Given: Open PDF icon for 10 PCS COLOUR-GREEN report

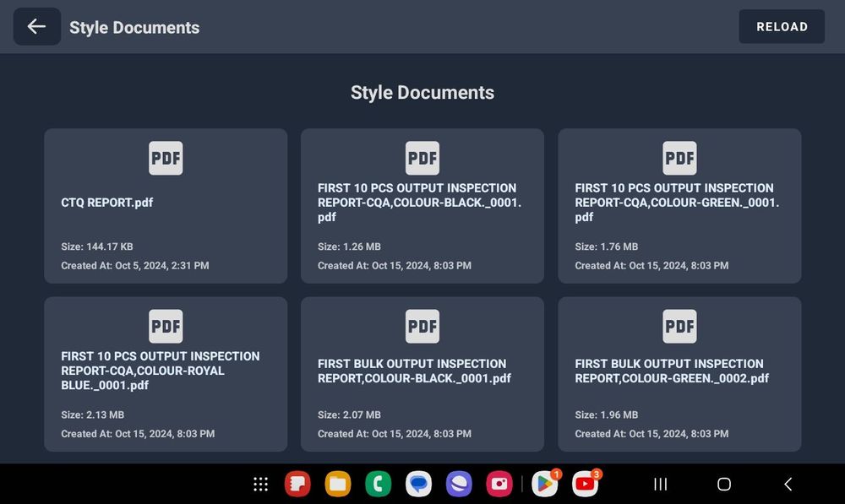Looking at the screenshot, I should [679, 159].
